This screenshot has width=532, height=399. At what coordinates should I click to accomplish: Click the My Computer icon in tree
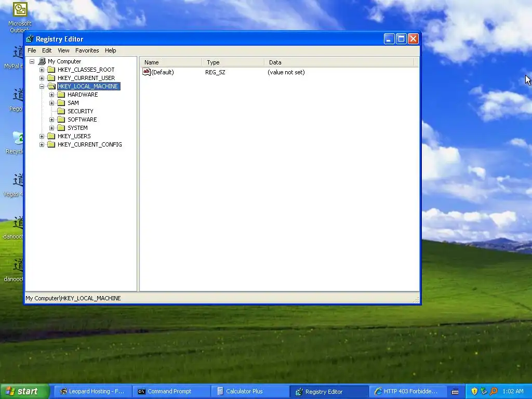42,61
